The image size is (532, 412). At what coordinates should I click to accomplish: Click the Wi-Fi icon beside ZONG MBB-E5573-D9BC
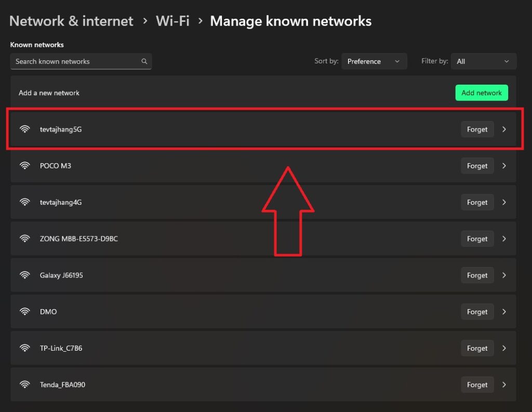[x=25, y=239]
